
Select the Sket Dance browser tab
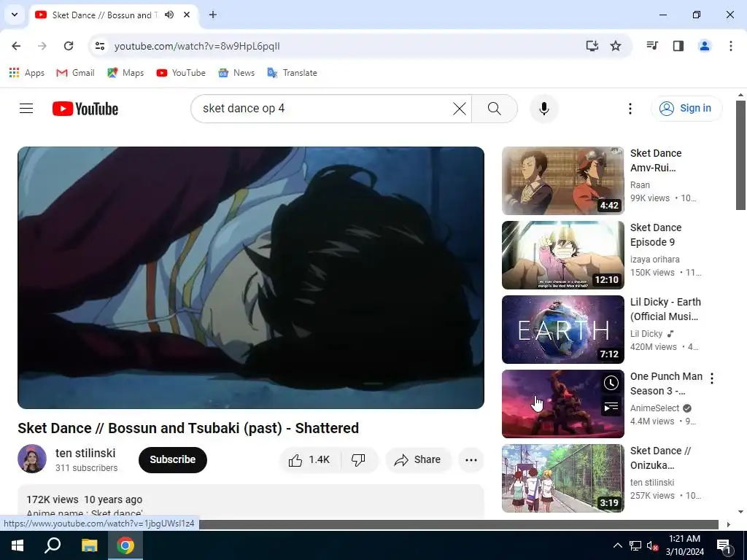point(114,15)
